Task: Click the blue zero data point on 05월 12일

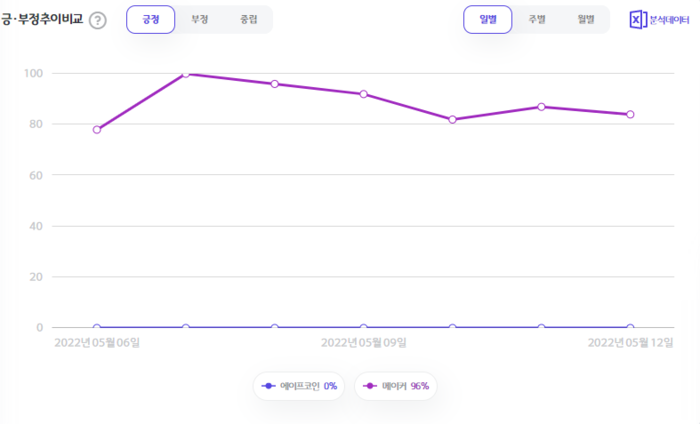Action: [630, 327]
